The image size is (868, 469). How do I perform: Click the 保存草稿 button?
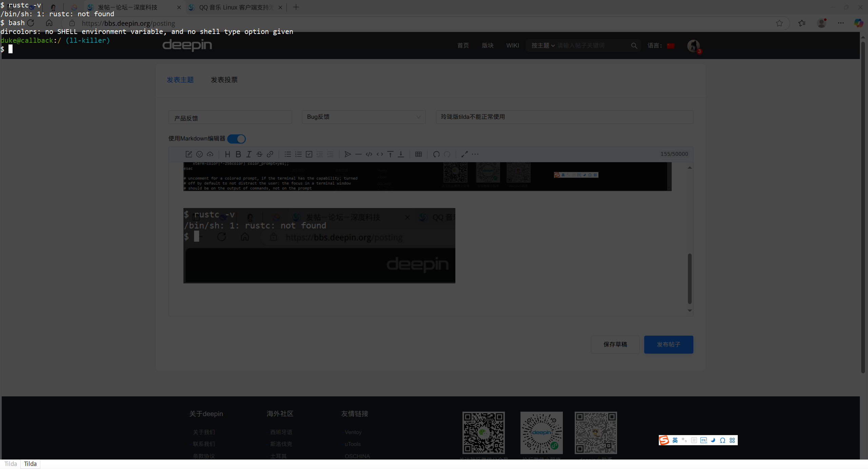[615, 344]
